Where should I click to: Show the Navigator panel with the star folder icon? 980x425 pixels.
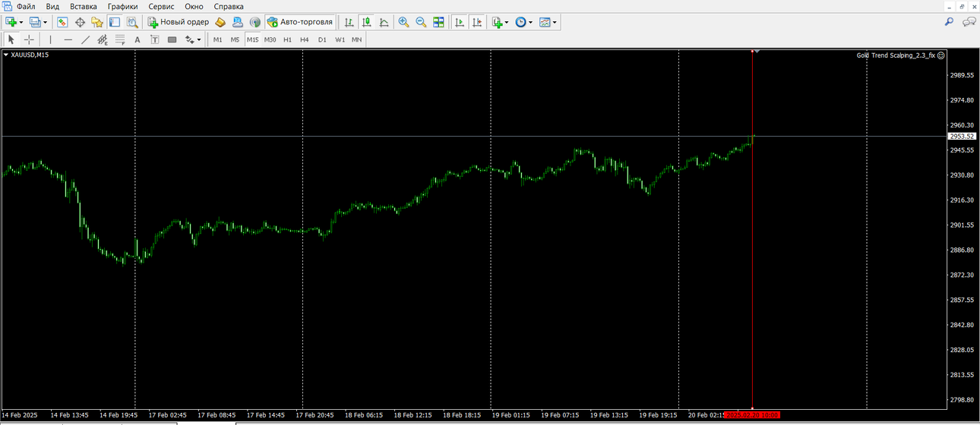[x=97, y=22]
